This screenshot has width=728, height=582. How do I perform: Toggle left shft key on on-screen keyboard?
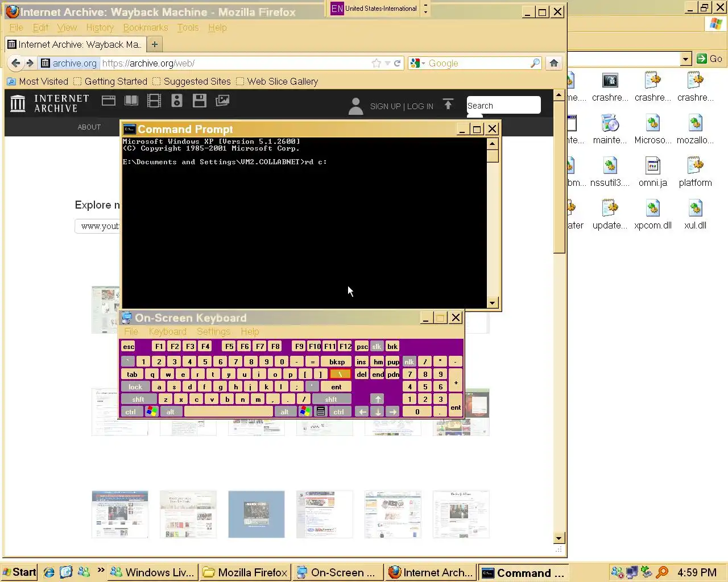(x=138, y=399)
